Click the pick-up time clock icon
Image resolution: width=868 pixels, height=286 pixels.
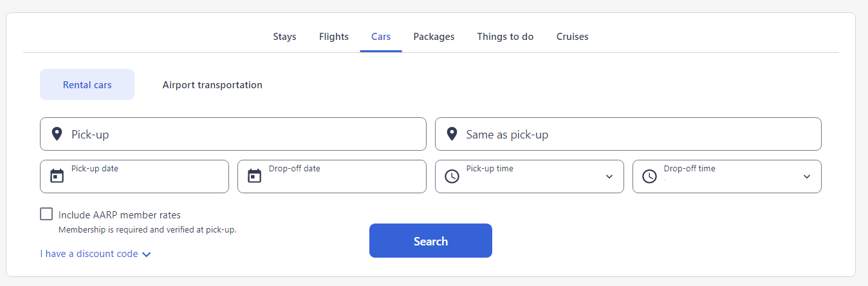click(x=452, y=176)
